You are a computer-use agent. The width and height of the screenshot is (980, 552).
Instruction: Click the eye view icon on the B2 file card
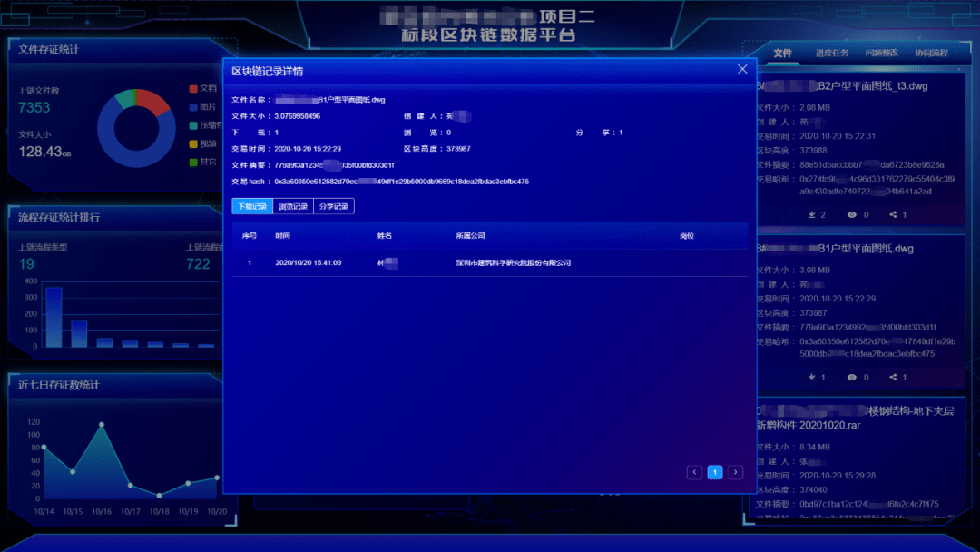(x=852, y=214)
